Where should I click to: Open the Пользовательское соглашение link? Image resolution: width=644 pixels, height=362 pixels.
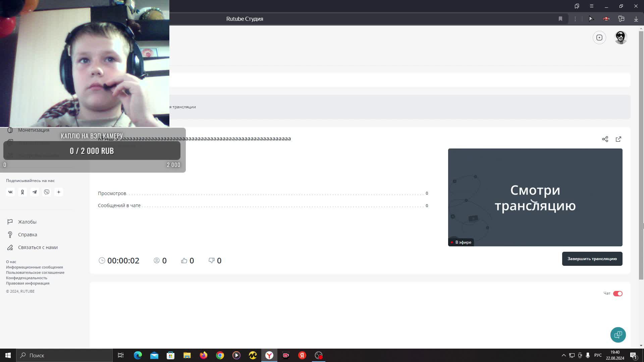point(35,273)
